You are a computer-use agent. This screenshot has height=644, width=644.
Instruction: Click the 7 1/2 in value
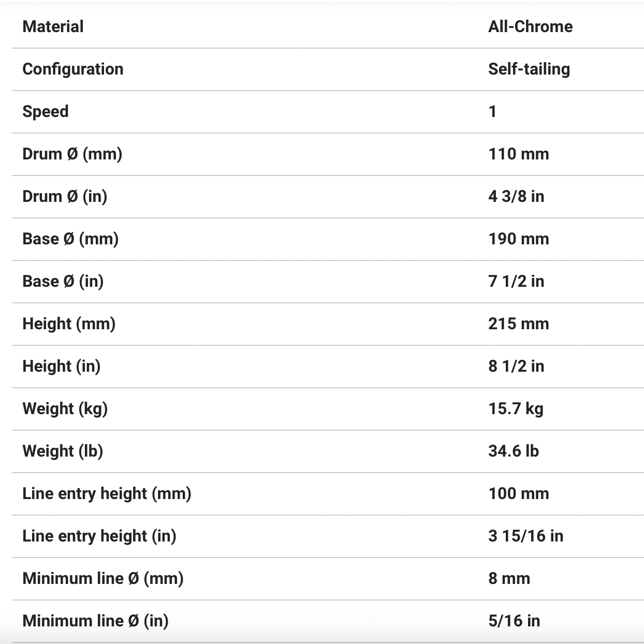point(516,281)
